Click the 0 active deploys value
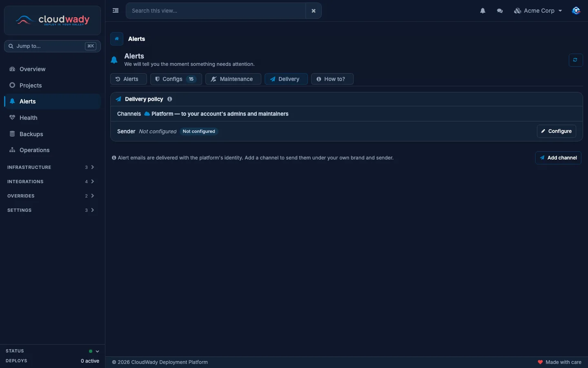588x368 pixels. click(x=90, y=361)
